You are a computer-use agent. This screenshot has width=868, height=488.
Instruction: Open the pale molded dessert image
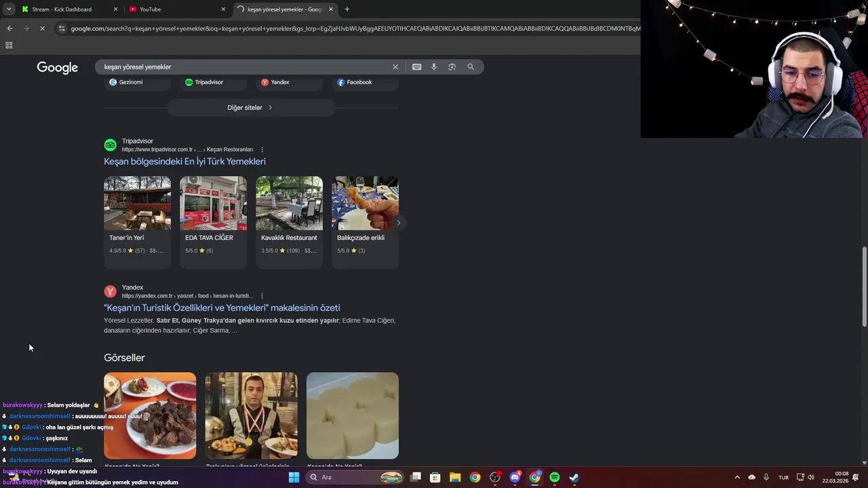point(353,415)
